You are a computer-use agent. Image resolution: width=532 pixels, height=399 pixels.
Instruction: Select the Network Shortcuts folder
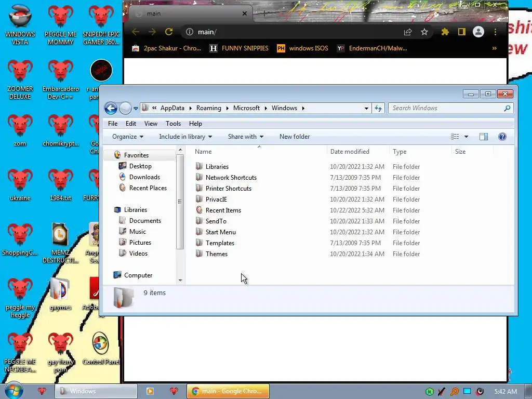pos(231,178)
